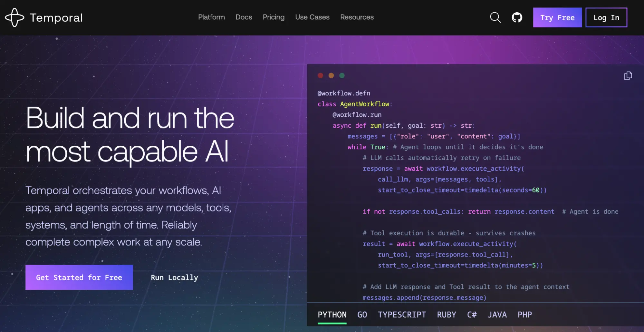
Task: Switch to the PHP code tab
Action: (525, 315)
